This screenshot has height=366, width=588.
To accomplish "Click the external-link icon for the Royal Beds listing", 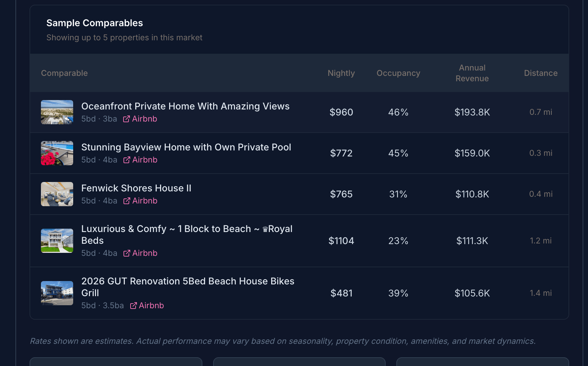I will [127, 253].
